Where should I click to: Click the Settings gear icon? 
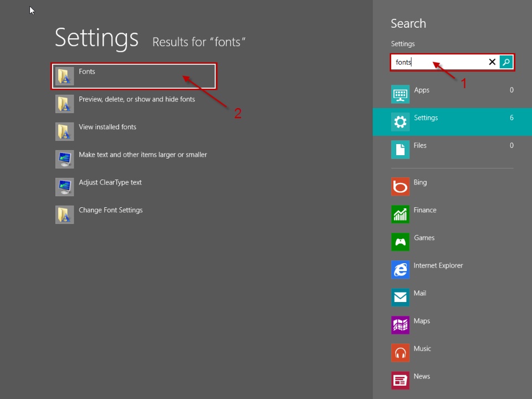click(400, 122)
